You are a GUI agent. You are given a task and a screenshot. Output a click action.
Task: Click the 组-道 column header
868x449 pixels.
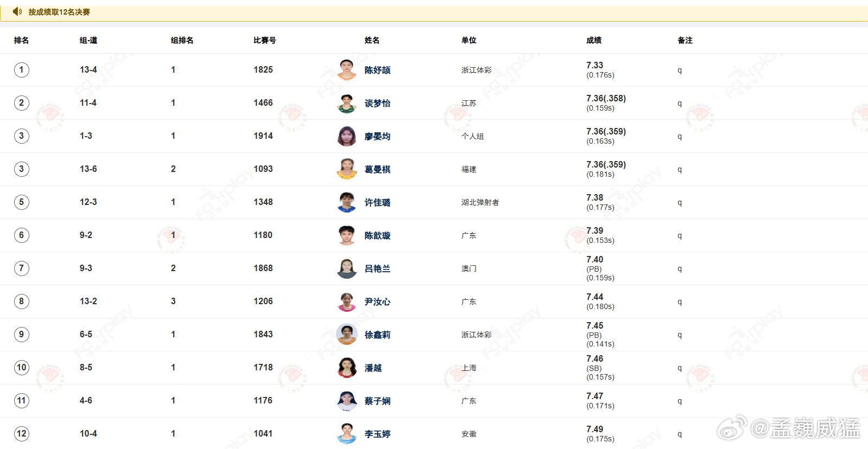click(x=88, y=40)
